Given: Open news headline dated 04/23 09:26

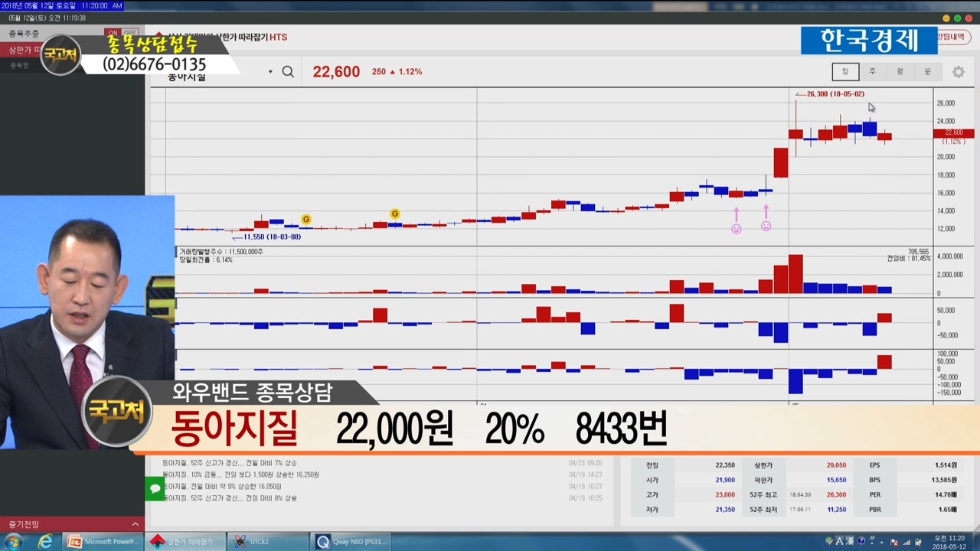Looking at the screenshot, I should pos(230,463).
